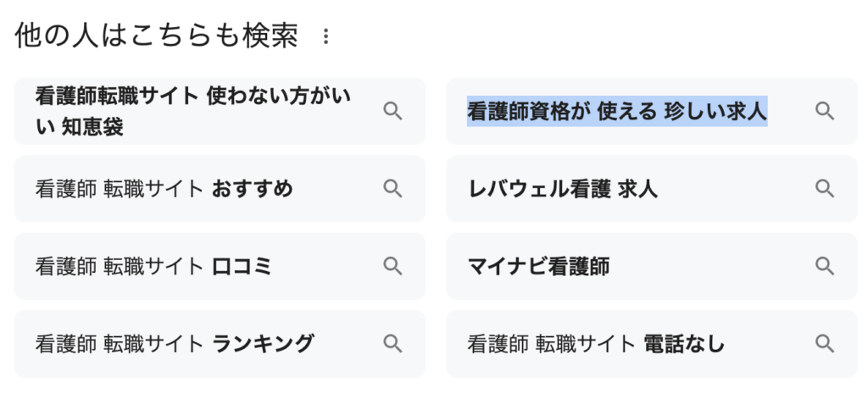Click magnifier icon beside ランキング suggestion
868x393 pixels.
click(392, 344)
